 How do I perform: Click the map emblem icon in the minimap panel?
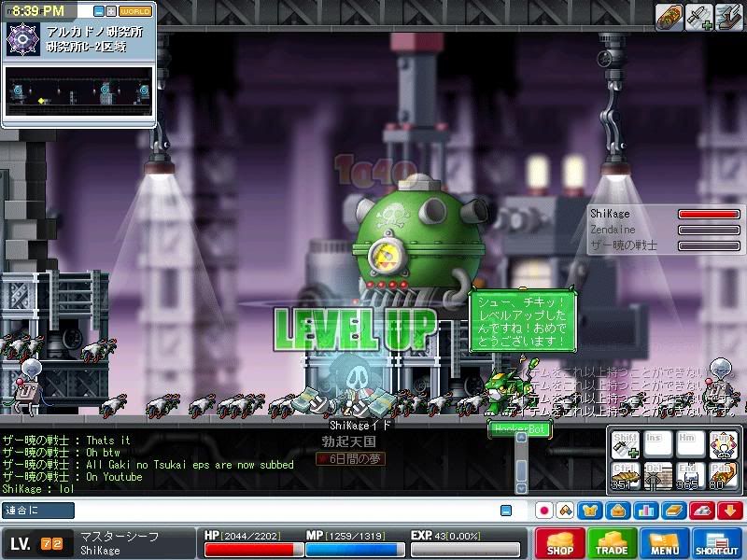pos(22,39)
